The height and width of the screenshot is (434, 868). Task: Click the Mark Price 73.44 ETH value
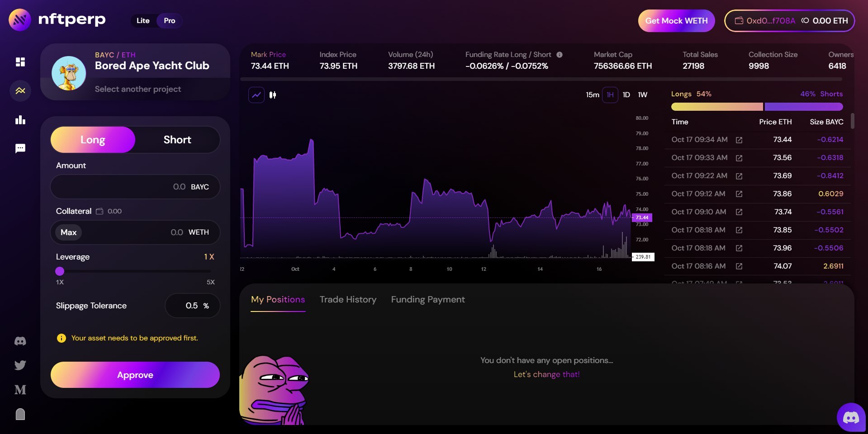[x=270, y=66]
